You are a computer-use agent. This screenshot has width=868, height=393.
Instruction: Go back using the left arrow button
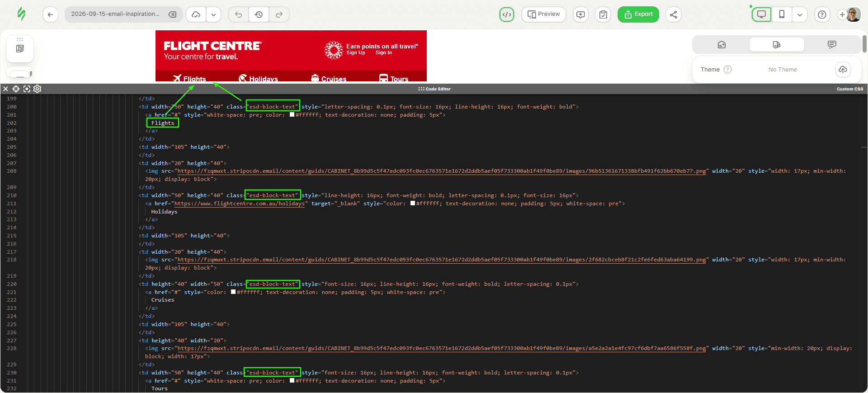point(50,14)
